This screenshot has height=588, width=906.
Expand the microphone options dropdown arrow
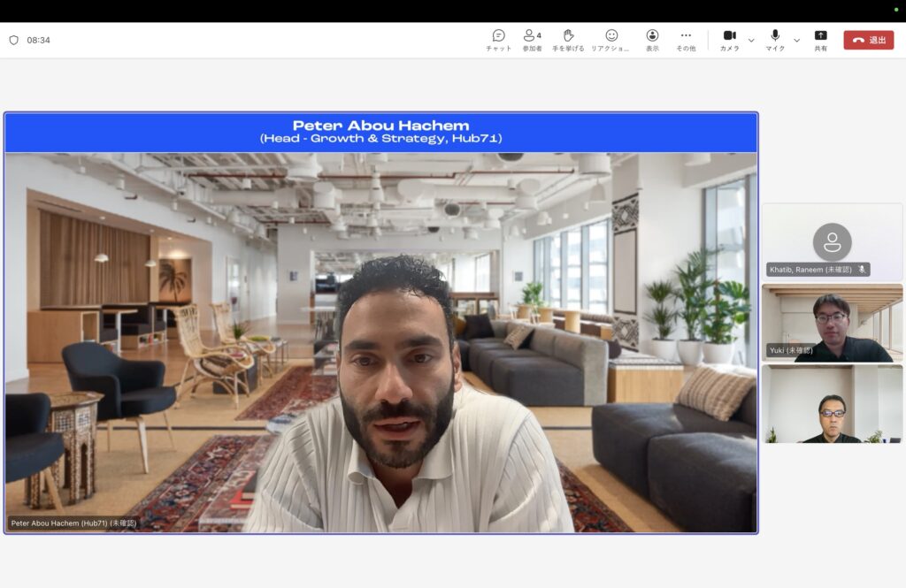click(796, 41)
